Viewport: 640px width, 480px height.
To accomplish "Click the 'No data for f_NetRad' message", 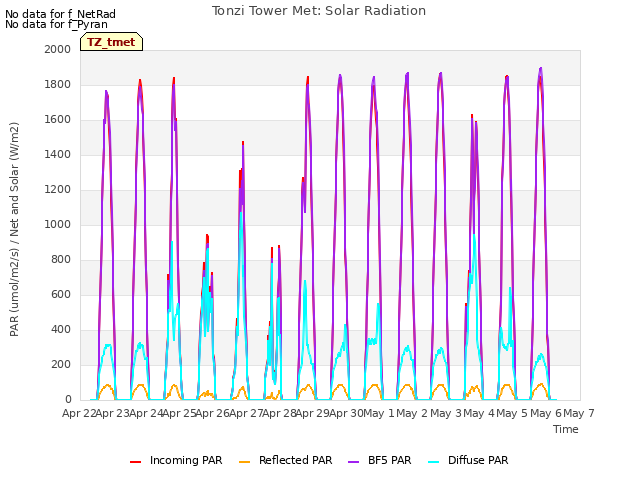I will click(60, 14).
